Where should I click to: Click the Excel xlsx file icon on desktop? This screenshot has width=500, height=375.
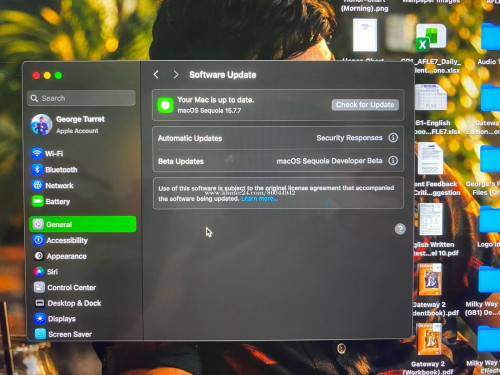430,38
